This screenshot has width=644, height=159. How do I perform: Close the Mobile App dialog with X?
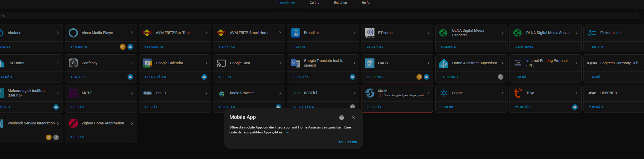(x=354, y=118)
